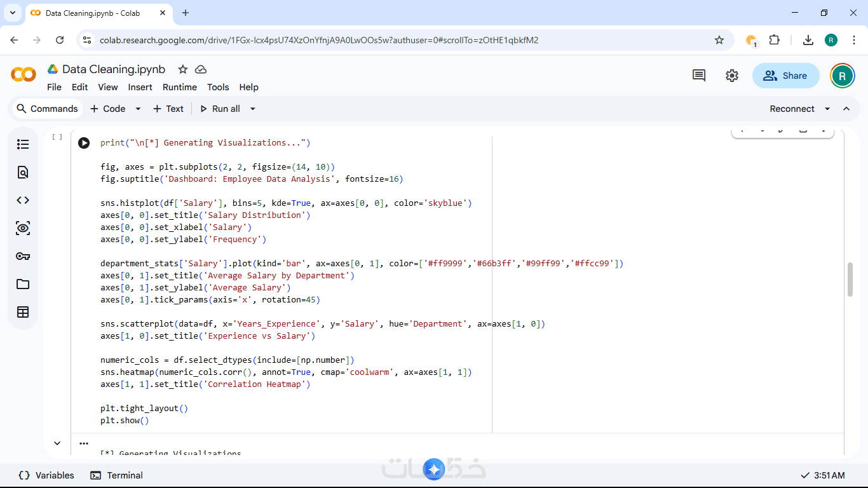868x488 pixels.
Task: Click the browser address bar URL
Action: (x=319, y=40)
